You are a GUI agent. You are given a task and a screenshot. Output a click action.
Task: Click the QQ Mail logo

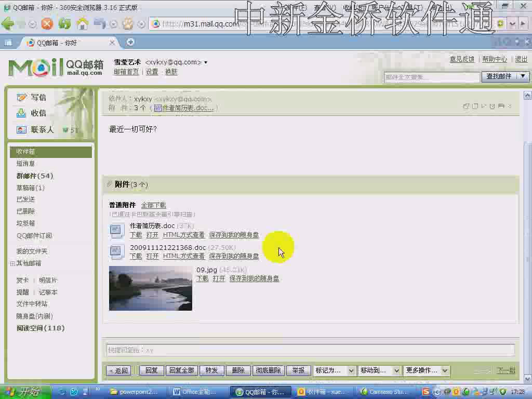click(x=56, y=67)
